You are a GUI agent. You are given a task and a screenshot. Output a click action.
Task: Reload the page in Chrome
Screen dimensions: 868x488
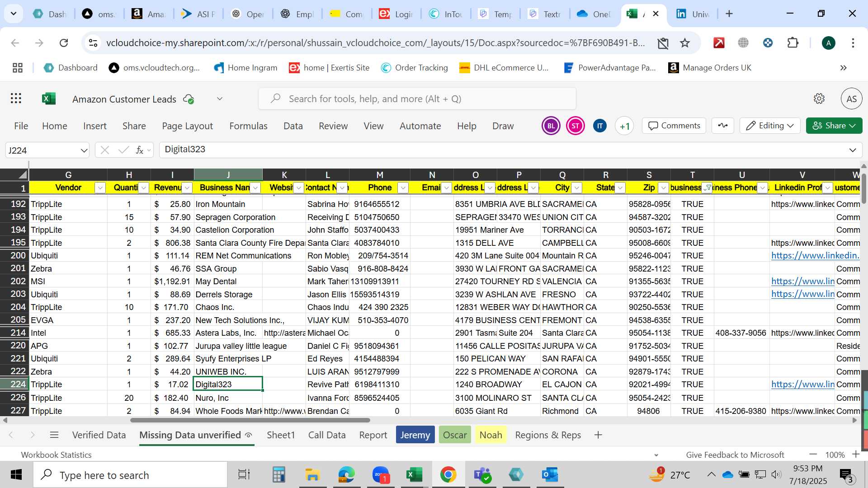[64, 43]
